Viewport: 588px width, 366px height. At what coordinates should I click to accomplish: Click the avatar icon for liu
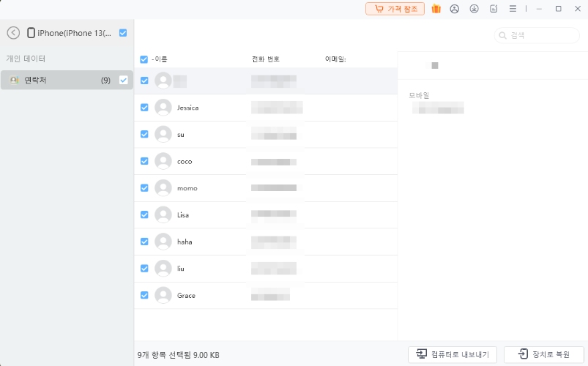click(163, 269)
